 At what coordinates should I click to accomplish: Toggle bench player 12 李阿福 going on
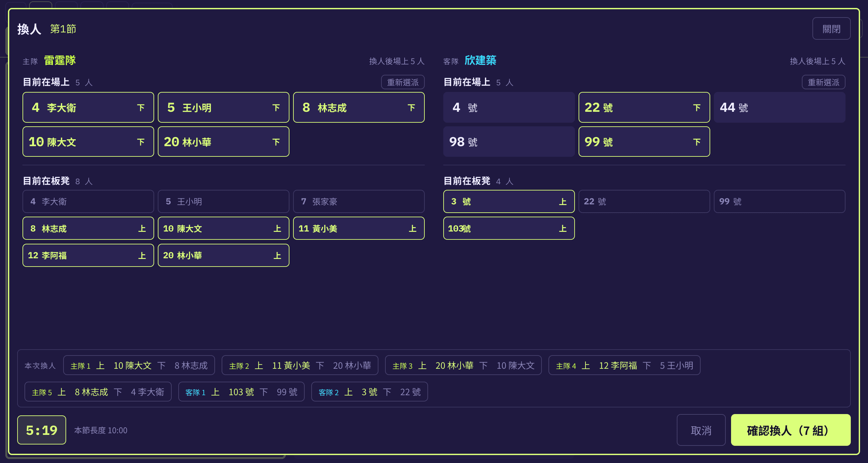pyautogui.click(x=88, y=255)
